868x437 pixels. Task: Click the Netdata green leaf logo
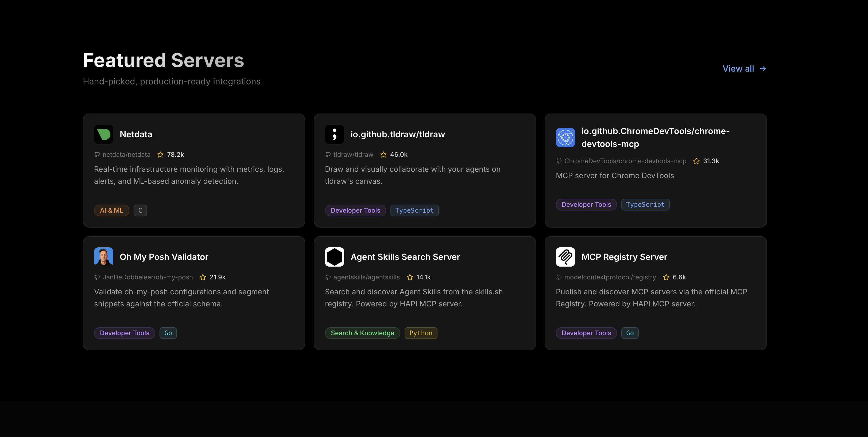[103, 134]
